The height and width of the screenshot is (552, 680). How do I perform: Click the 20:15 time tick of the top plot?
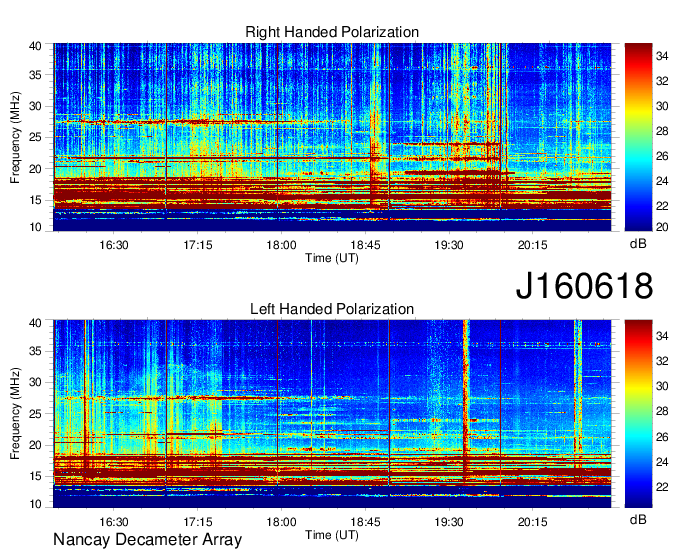(x=533, y=245)
